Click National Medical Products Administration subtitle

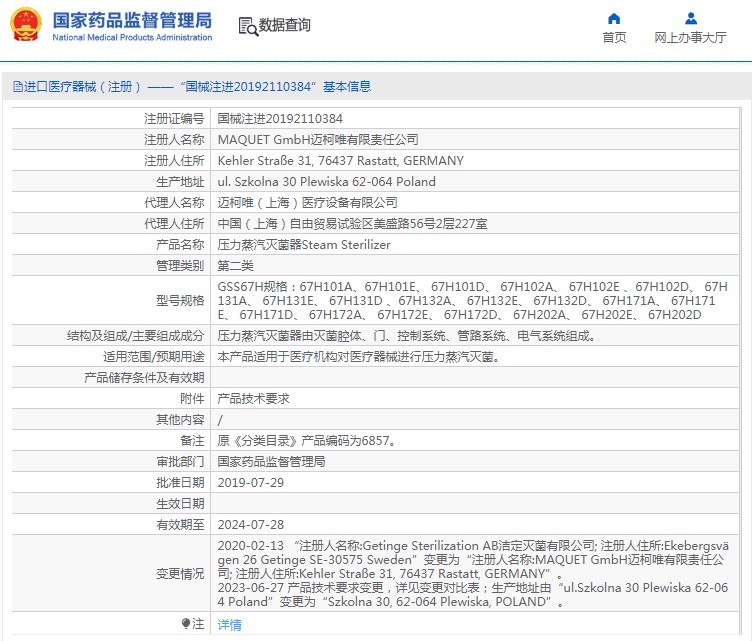132,37
